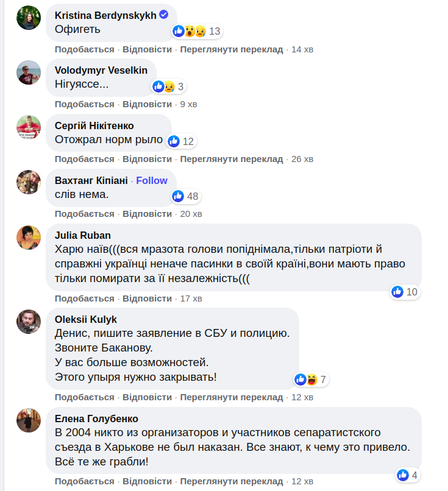Viewport: 448px width, 491px height.
Task: View translation of Елена Голубенко's comment
Action: [232, 481]
